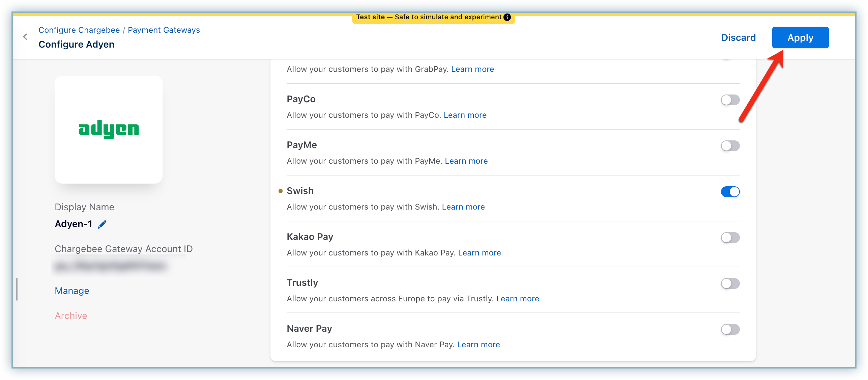Enable the Naver Pay toggle

click(x=730, y=329)
